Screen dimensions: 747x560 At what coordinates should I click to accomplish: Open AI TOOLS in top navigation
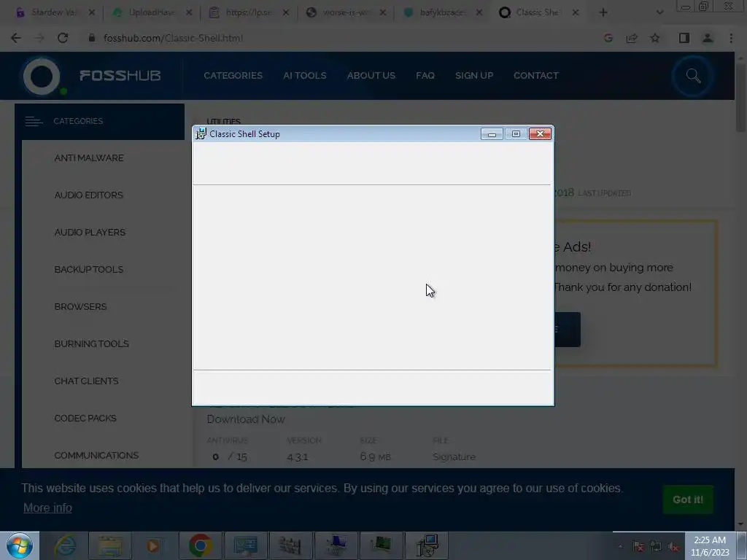(x=304, y=75)
